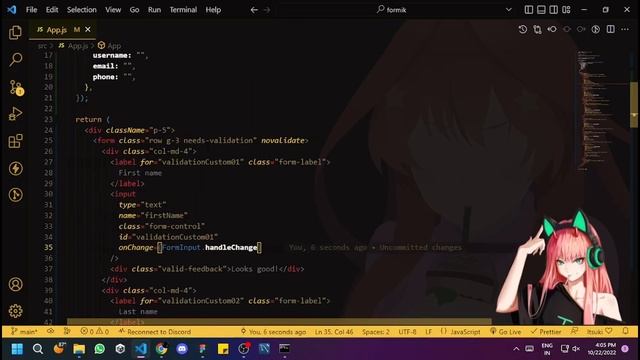Viewport: 640px width, 360px height.
Task: Customize layout icon in title bar
Action: click(x=566, y=9)
